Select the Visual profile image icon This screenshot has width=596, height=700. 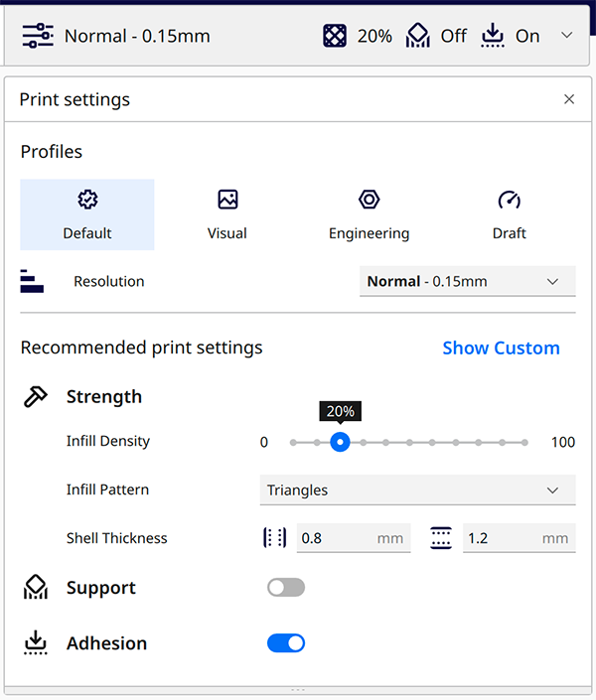pyautogui.click(x=227, y=200)
